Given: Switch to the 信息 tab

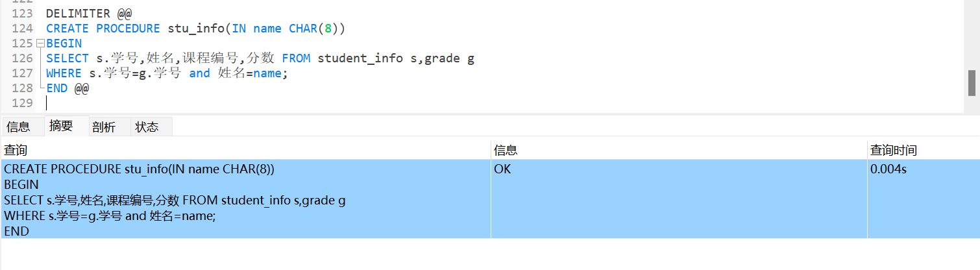Looking at the screenshot, I should click(18, 127).
